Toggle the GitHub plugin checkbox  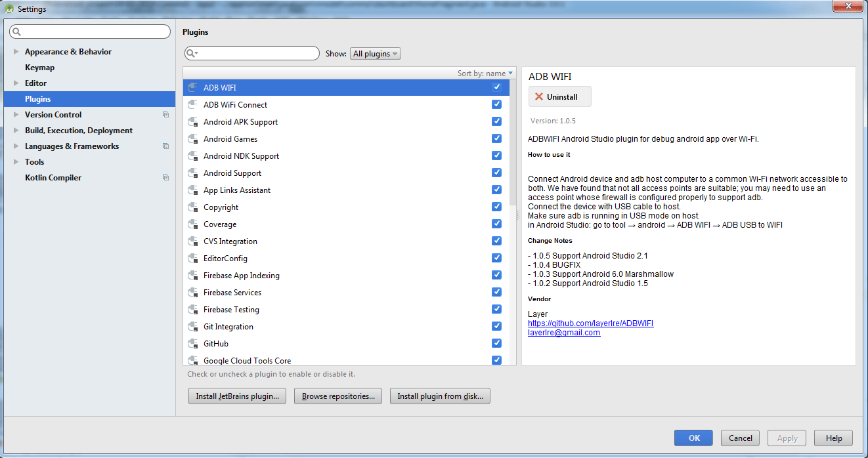coord(496,343)
